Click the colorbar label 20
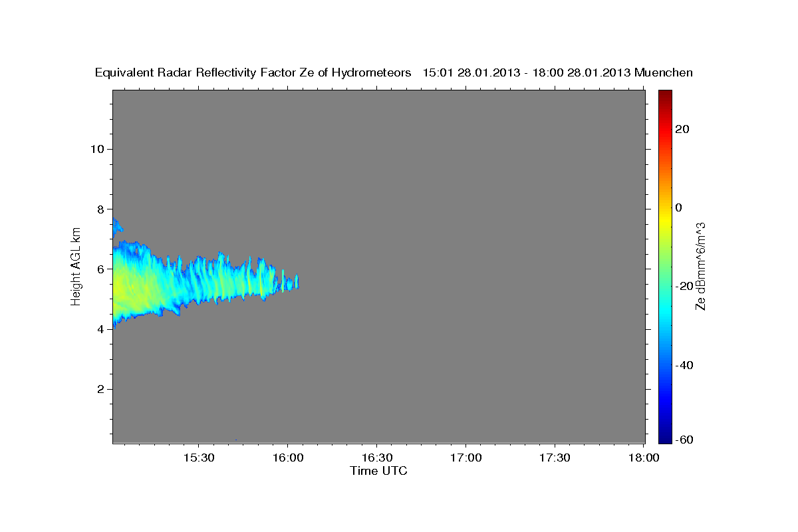The width and height of the screenshot is (798, 532). point(682,129)
